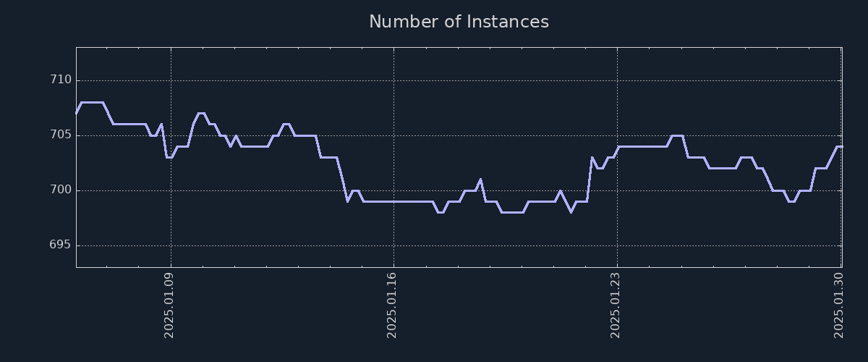The image size is (868, 362).
Task: Click the 708 plateau at the chart start
Action: [x=92, y=102]
